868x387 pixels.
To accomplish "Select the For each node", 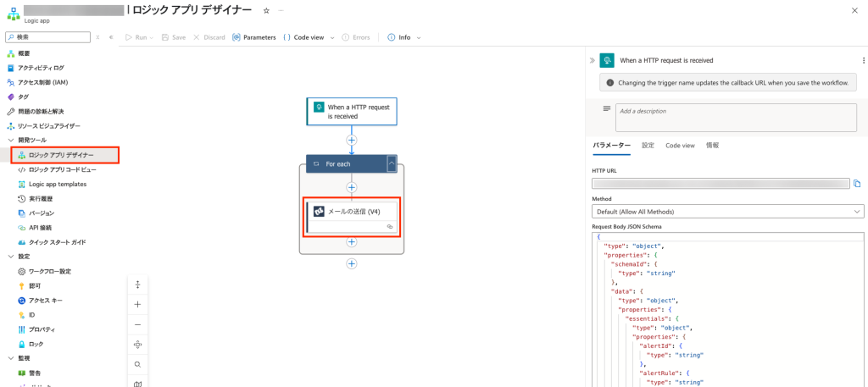I will pos(346,164).
